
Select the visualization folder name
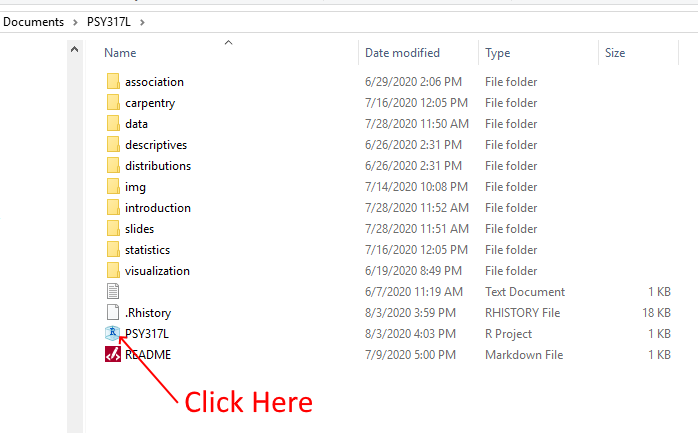click(157, 271)
